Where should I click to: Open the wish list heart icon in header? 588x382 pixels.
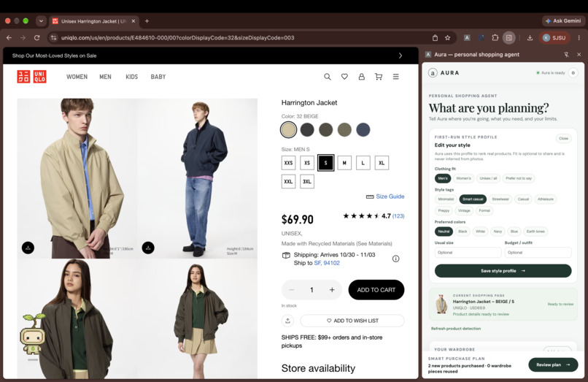344,77
